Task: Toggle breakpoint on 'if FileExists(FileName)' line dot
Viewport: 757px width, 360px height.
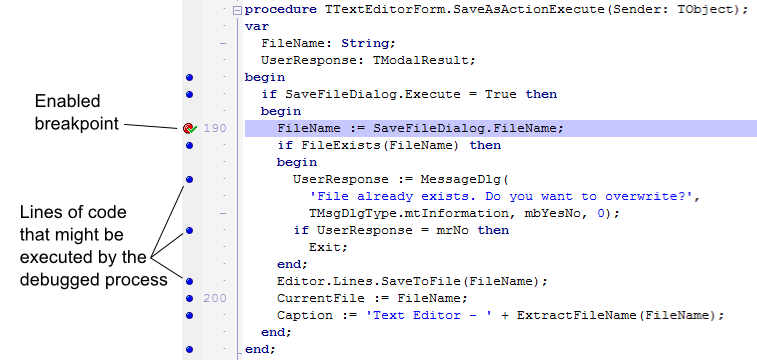Action: (x=189, y=145)
